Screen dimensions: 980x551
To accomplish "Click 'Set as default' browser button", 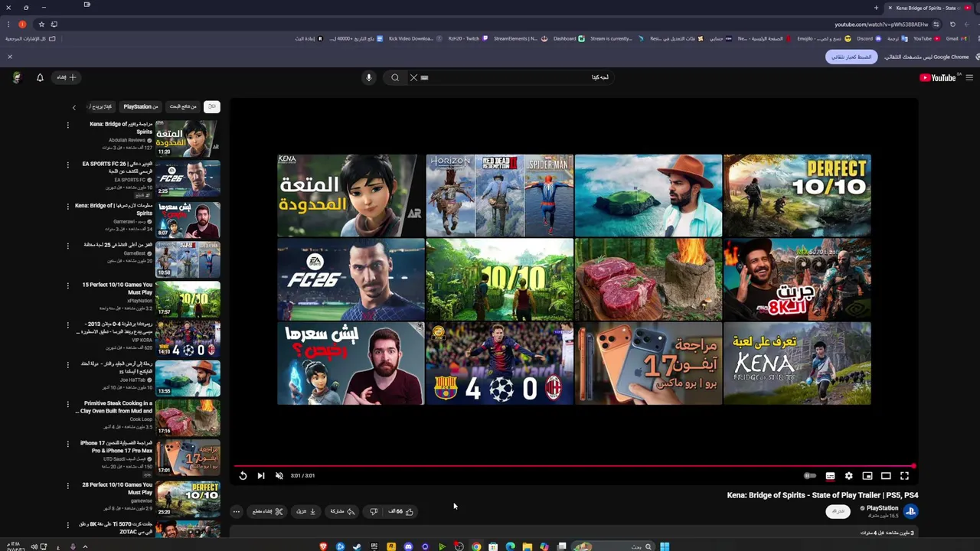I will (x=851, y=57).
